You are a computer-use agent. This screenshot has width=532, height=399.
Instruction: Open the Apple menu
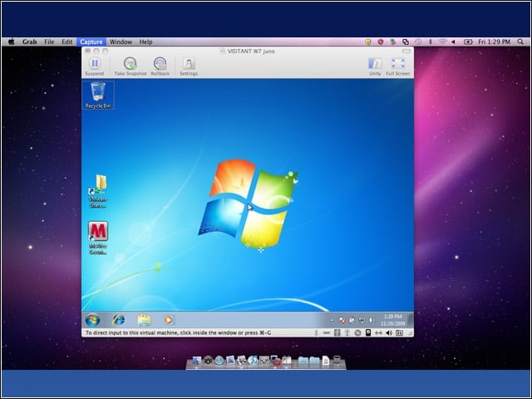11,42
